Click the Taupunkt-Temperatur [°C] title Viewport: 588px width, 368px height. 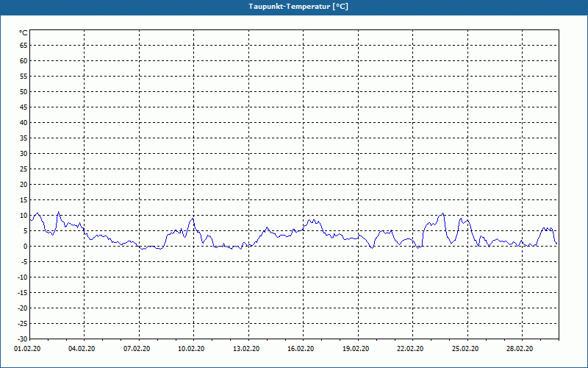[298, 7]
